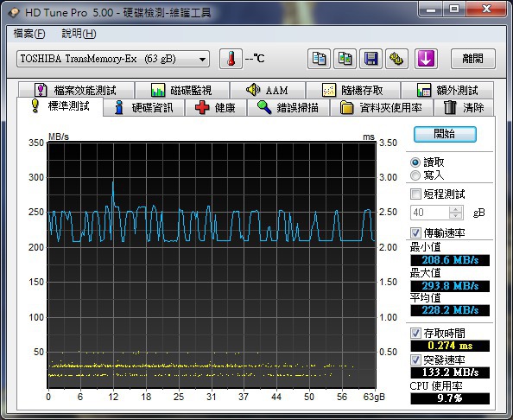Click the thermometer temperature icon

(231, 59)
